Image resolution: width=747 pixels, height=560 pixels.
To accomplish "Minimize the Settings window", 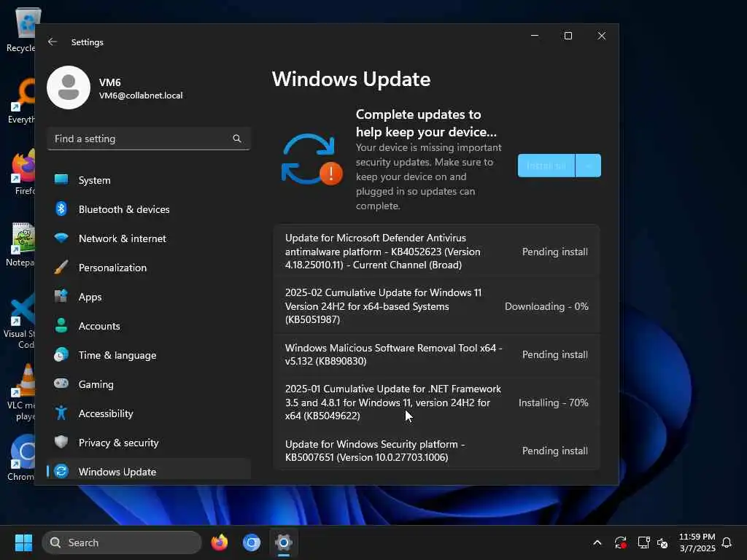I will click(x=535, y=36).
